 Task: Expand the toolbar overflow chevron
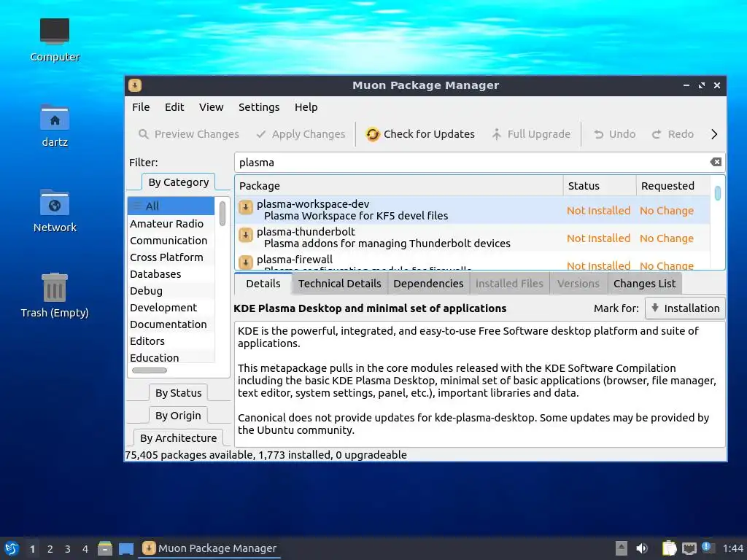tap(714, 134)
